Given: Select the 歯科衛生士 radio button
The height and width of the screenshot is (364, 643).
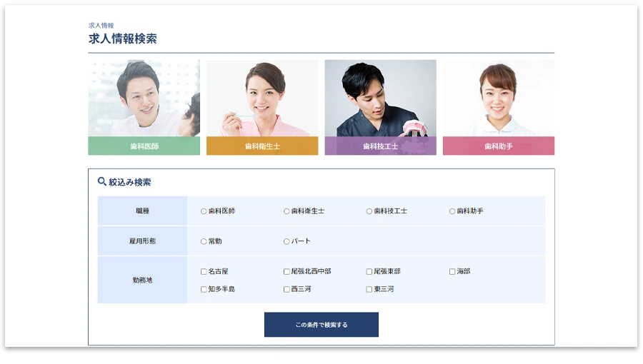Looking at the screenshot, I should [286, 211].
